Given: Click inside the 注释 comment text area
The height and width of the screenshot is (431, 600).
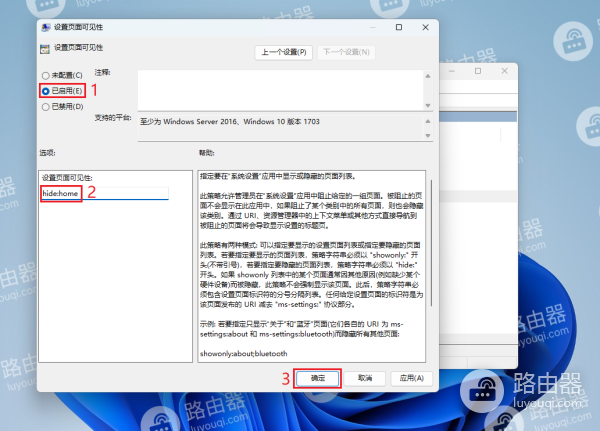Looking at the screenshot, I should pos(280,90).
